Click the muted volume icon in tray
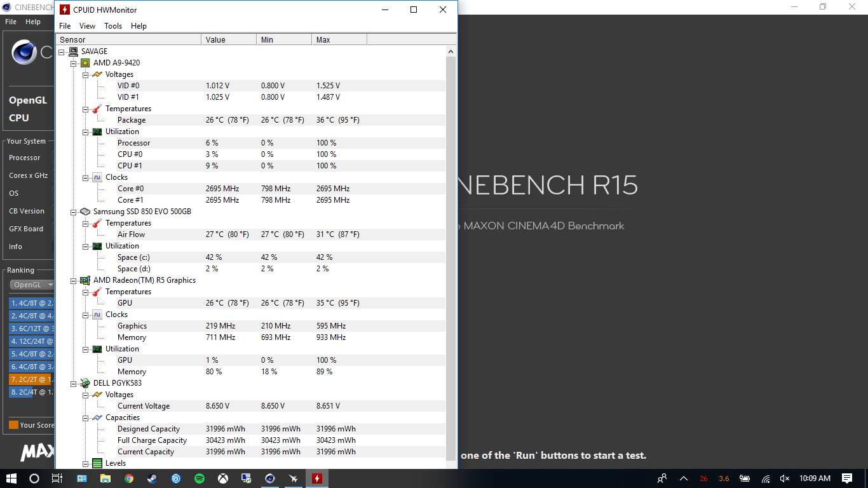This screenshot has height=488, width=868. point(785,478)
